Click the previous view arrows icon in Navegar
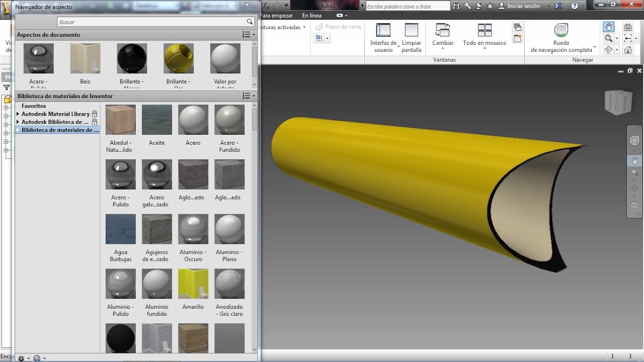The image size is (644, 362). (628, 38)
